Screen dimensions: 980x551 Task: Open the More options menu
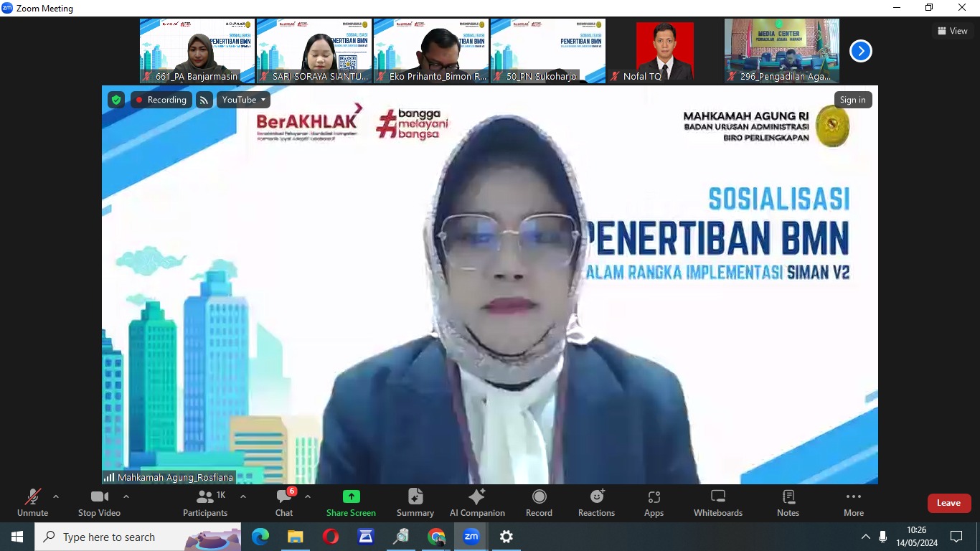[x=854, y=502]
